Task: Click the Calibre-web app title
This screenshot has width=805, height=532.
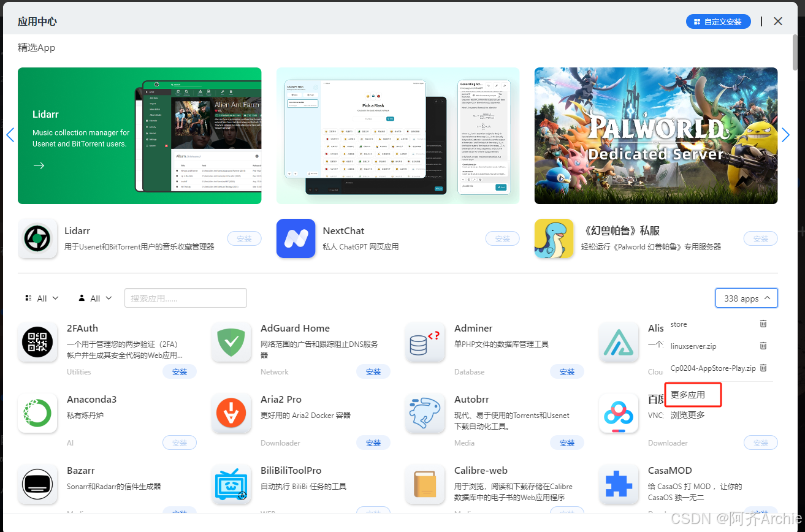Action: [x=481, y=470]
